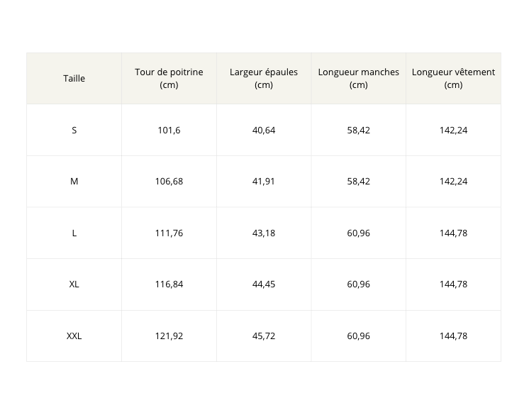
Task: Click the 101,6 chest value
Action: [169, 130]
